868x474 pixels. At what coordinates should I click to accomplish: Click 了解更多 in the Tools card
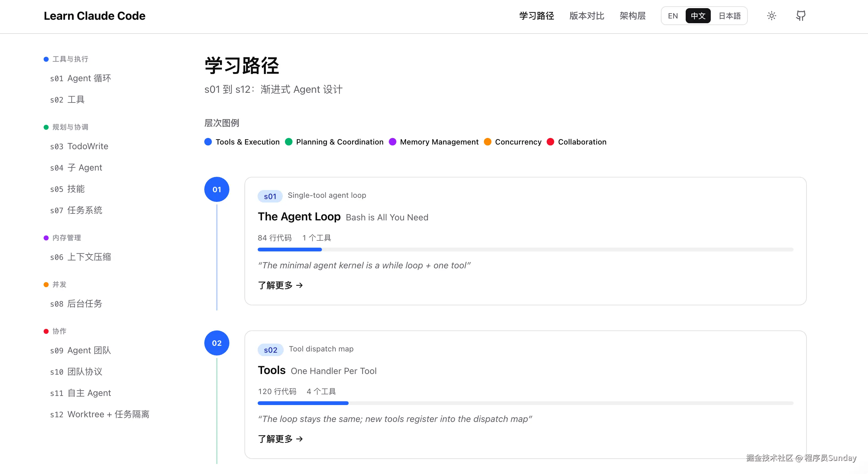click(x=280, y=439)
